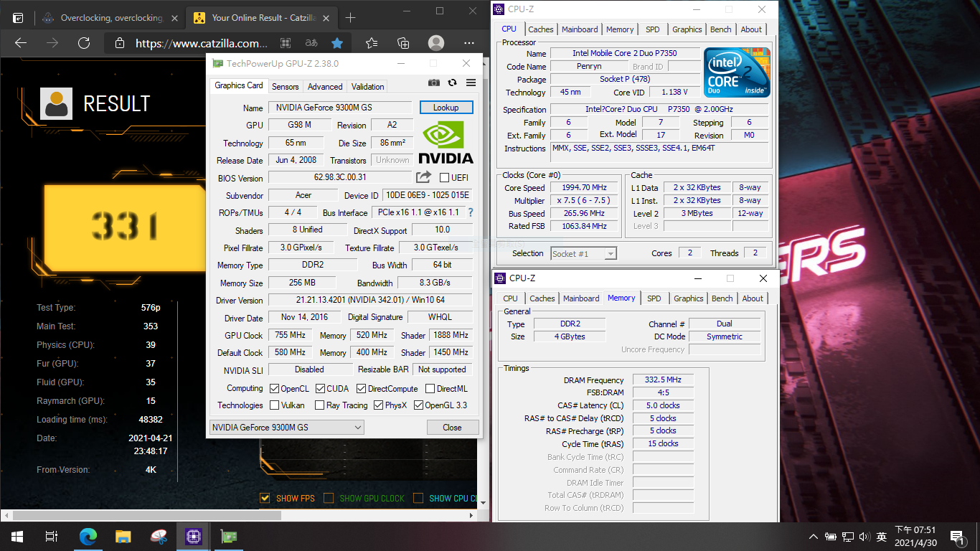Open Edge Settings and more menu

click(x=468, y=43)
